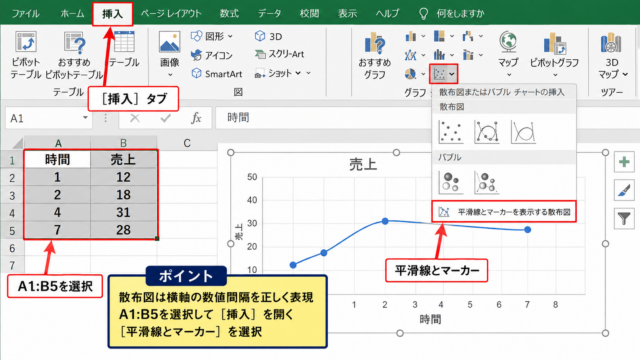Open the PivotTable button
The height and width of the screenshot is (360, 640).
pyautogui.click(x=26, y=55)
